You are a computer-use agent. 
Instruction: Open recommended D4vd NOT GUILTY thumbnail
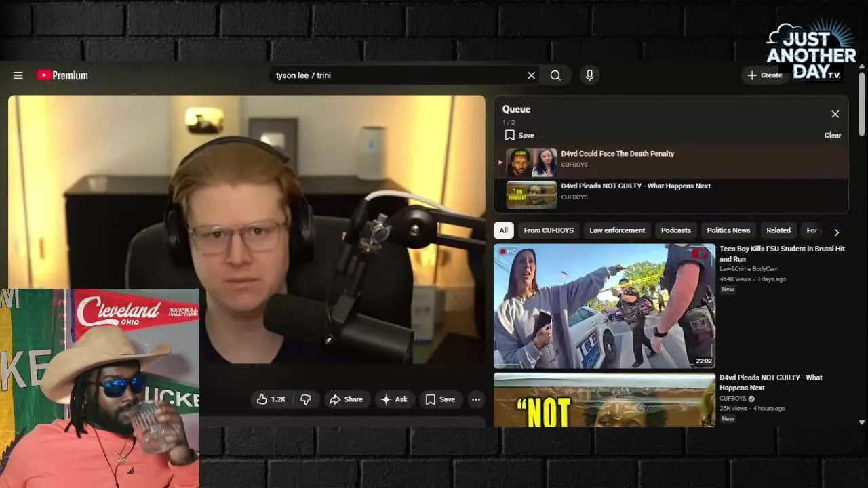pos(604,400)
